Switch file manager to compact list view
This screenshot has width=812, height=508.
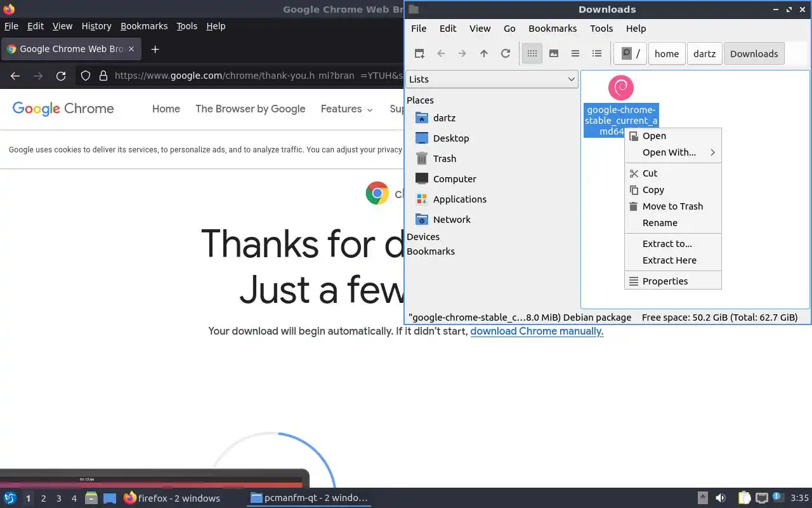click(x=575, y=53)
